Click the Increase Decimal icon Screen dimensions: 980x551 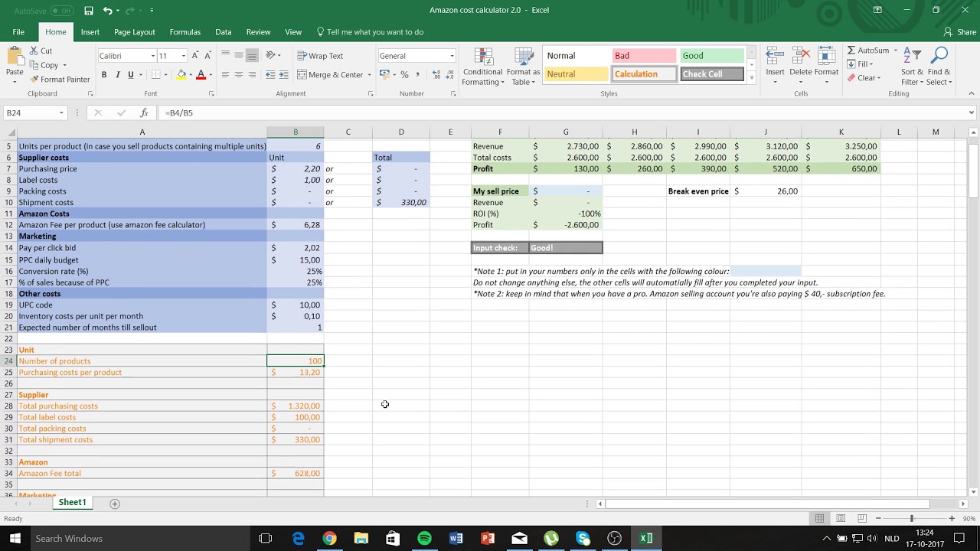click(436, 75)
